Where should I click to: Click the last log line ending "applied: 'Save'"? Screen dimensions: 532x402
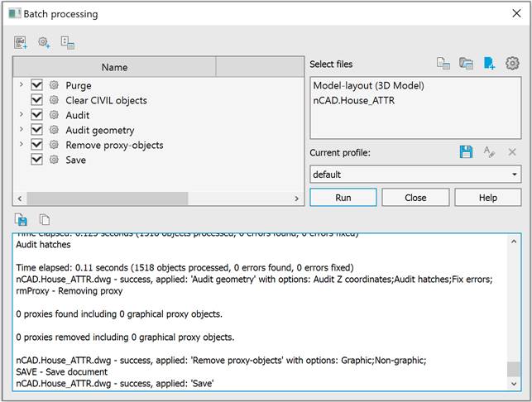[x=115, y=383]
